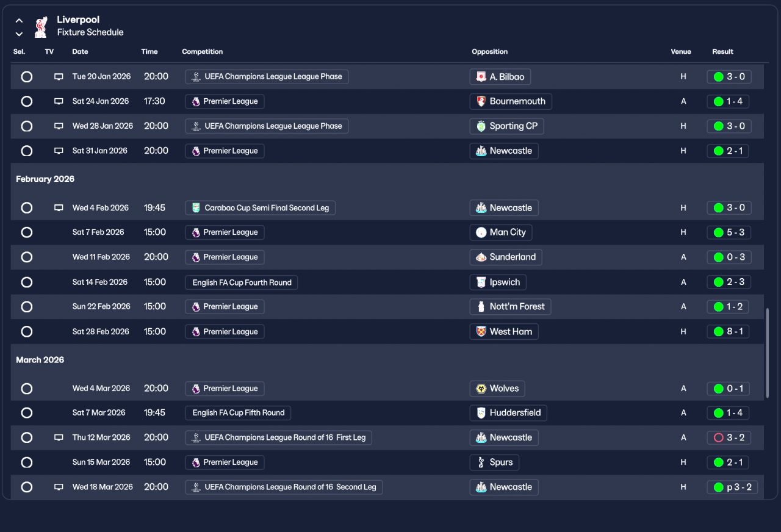Click the Liverpool club crest

(x=41, y=26)
